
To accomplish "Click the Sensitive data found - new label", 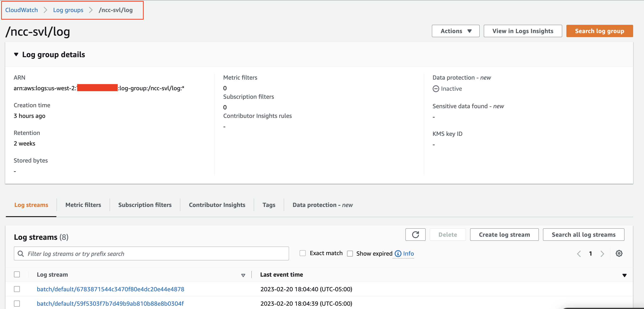I will 468,106.
